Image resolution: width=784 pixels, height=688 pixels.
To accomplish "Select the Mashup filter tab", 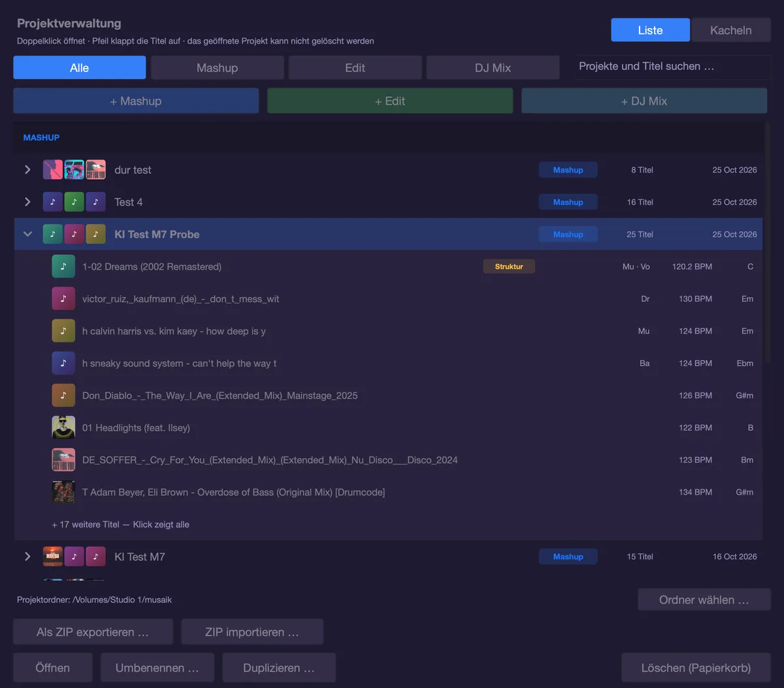I will tap(218, 68).
